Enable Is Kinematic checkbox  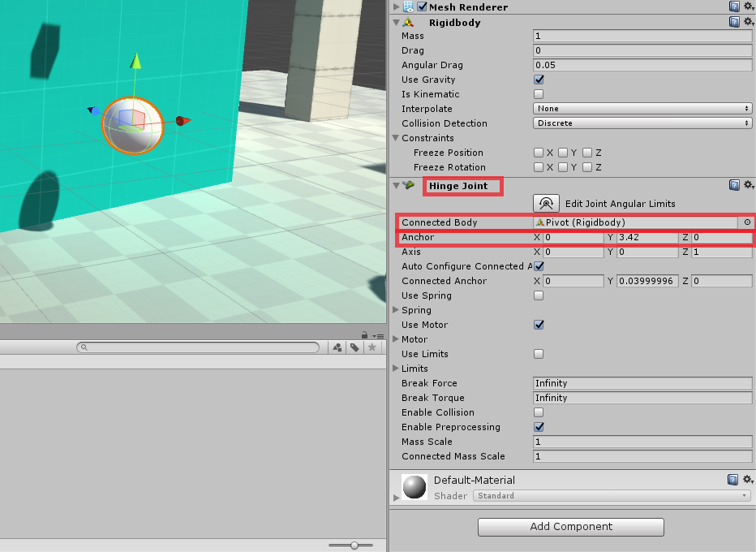(x=539, y=94)
